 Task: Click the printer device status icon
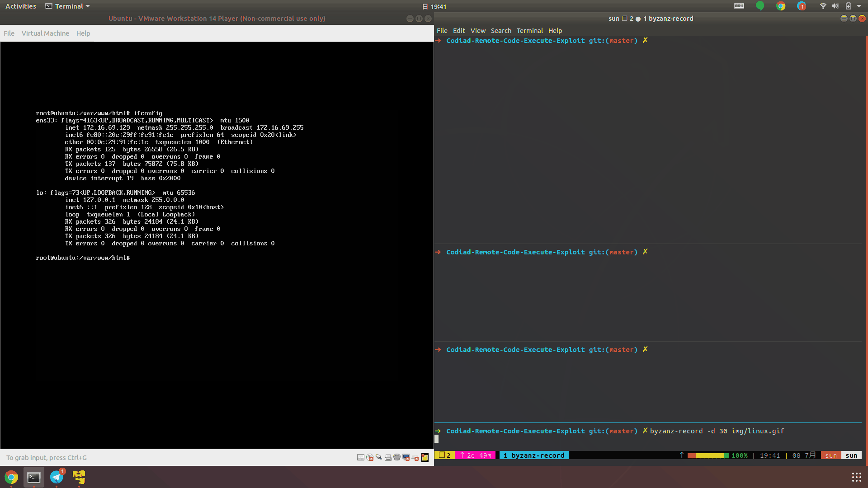click(x=388, y=458)
